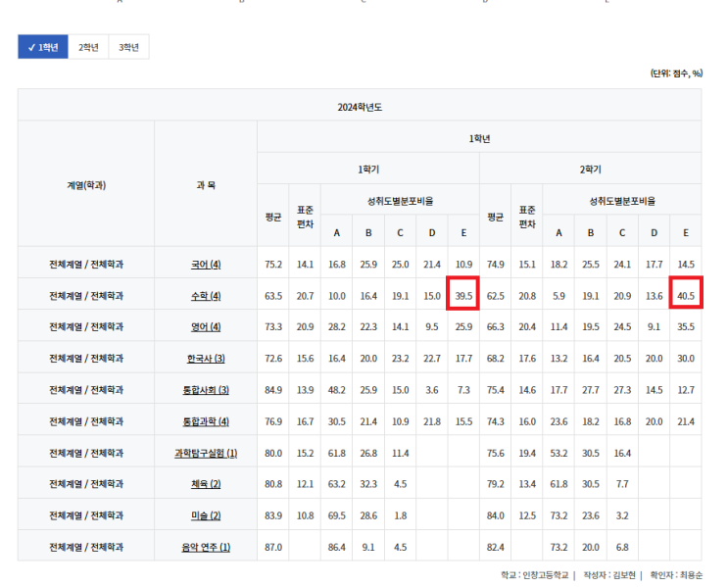This screenshot has height=587, width=728.
Task: Open the 과학탐구실험 (1) subject link
Action: click(206, 453)
